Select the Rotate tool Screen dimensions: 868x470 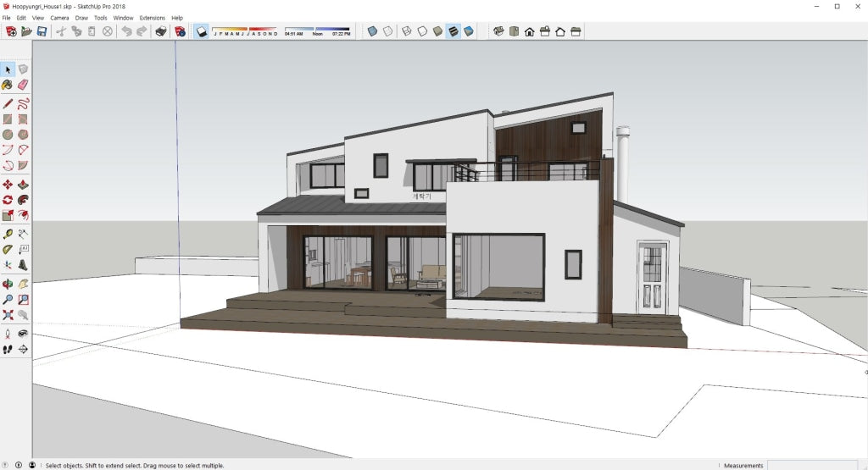(x=8, y=200)
